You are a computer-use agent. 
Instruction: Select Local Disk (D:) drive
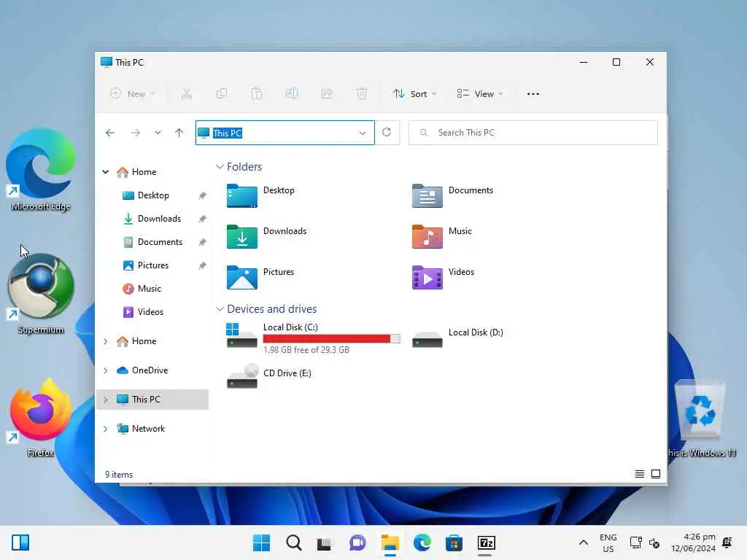click(458, 338)
